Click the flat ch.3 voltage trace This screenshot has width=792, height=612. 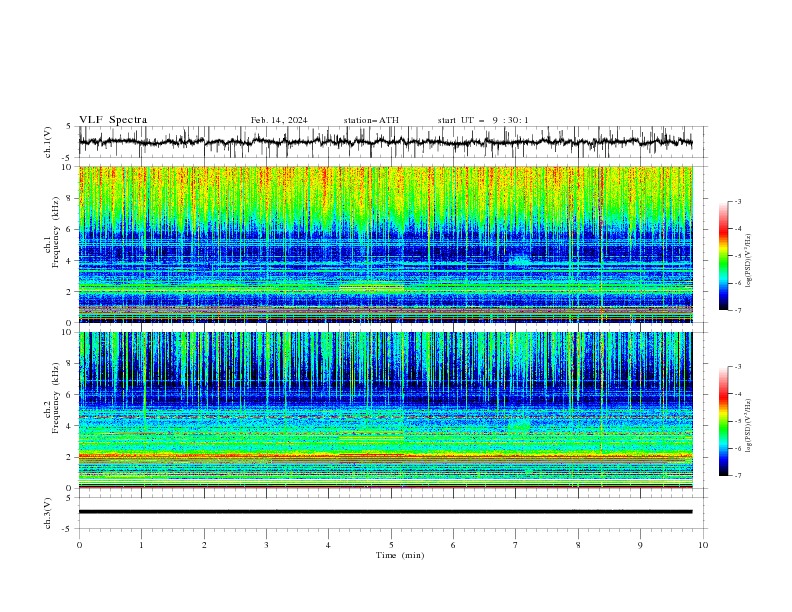[x=385, y=512]
